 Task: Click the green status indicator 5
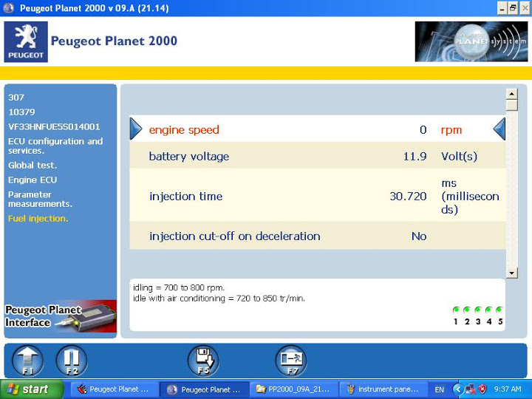(x=499, y=310)
